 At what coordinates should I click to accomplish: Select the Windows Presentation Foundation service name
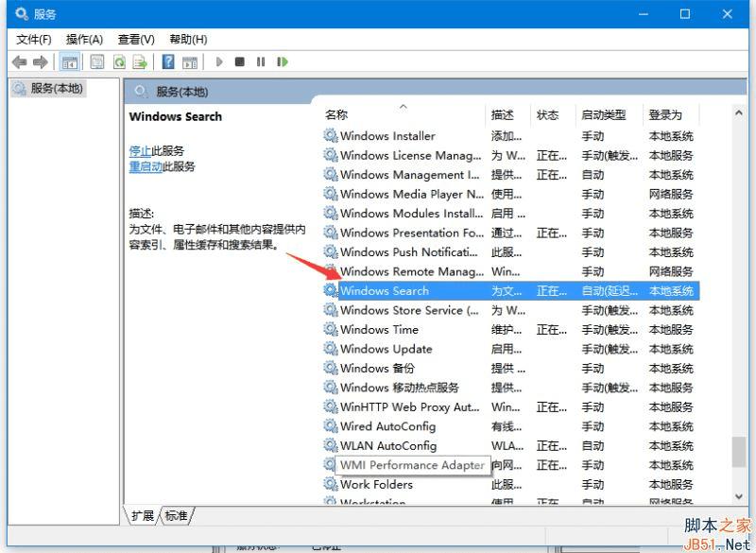(412, 233)
